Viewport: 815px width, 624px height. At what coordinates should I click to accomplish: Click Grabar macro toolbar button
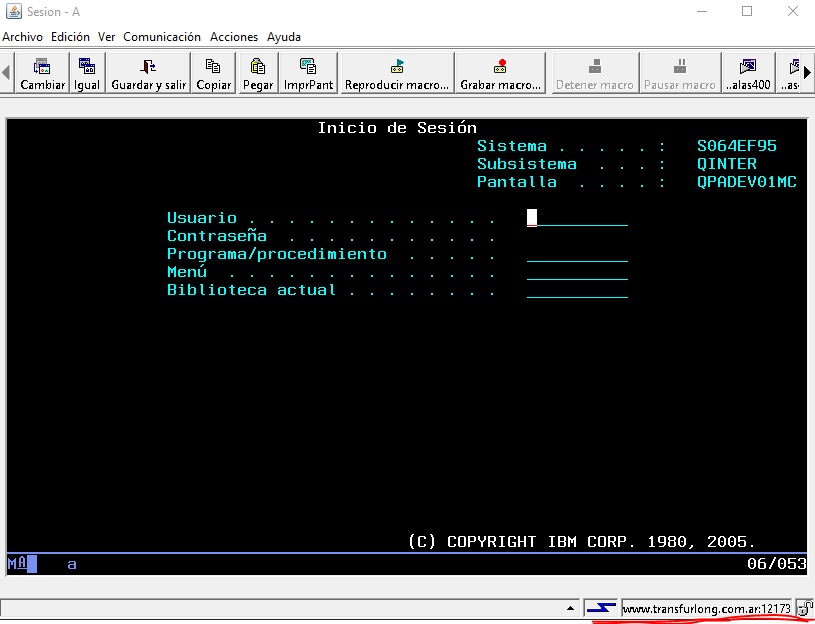(x=500, y=73)
